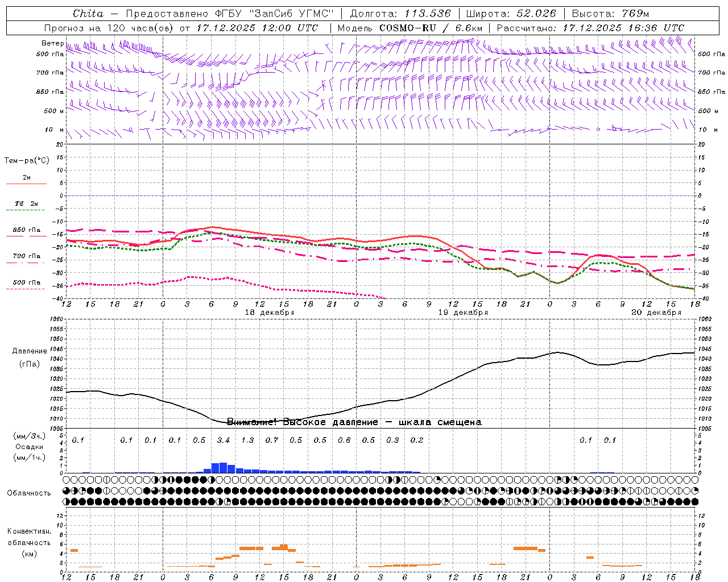Click the "Высота: 769м" elevation text
The width and height of the screenshot is (728, 582).
pos(610,13)
